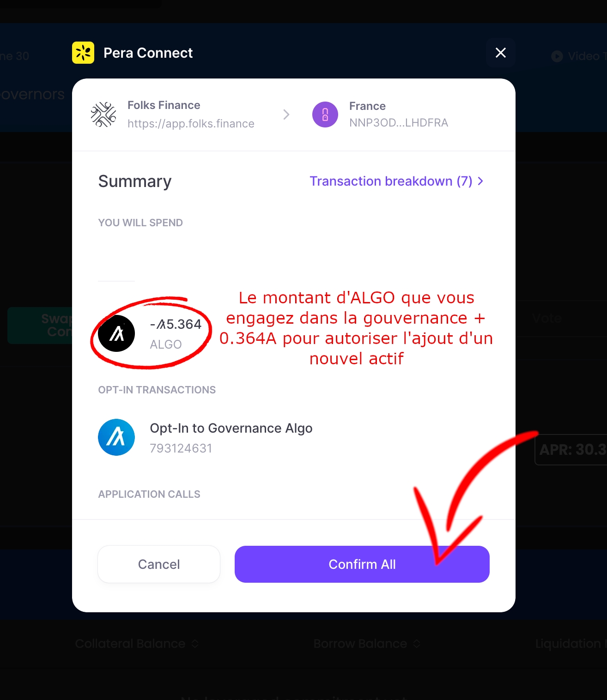Screen dimensions: 607x700
Task: Select the Opt-In to Governance Algo entry
Action: tap(231, 437)
